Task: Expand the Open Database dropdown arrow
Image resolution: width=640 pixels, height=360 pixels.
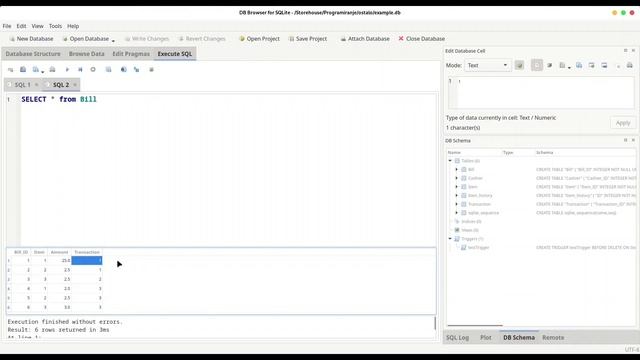Action: coord(113,40)
